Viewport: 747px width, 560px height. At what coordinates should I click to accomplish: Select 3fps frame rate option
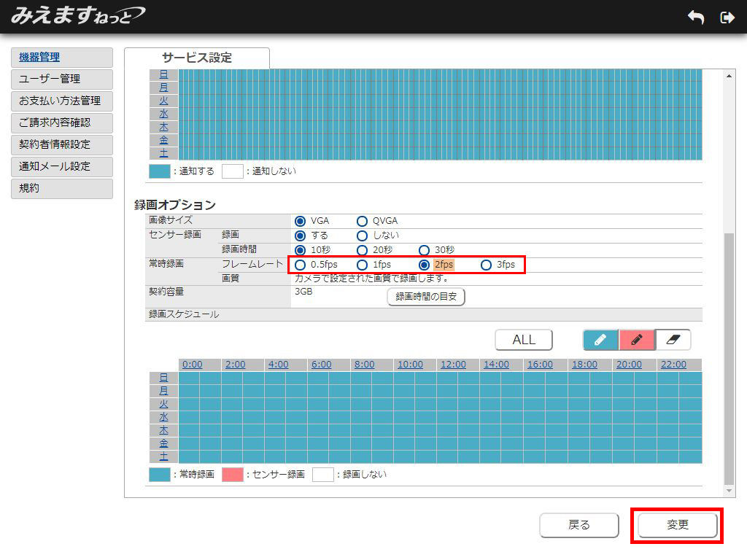[x=486, y=265]
